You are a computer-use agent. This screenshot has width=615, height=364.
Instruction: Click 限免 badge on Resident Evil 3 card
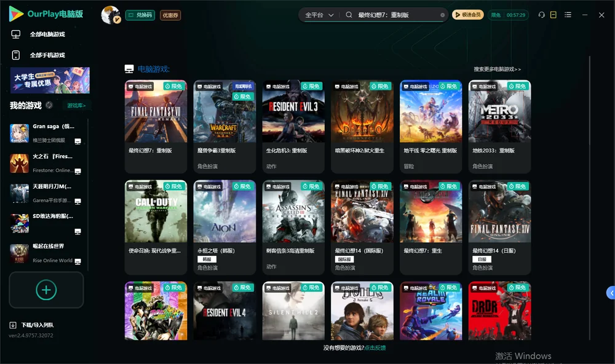click(312, 86)
